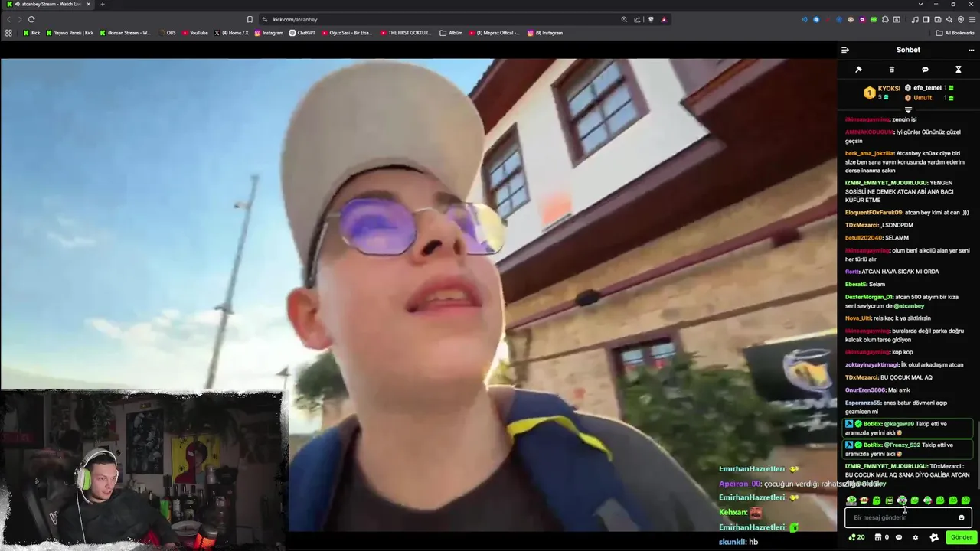The width and height of the screenshot is (980, 551).
Task: Open the ChatGPT bookmark
Action: click(x=302, y=33)
